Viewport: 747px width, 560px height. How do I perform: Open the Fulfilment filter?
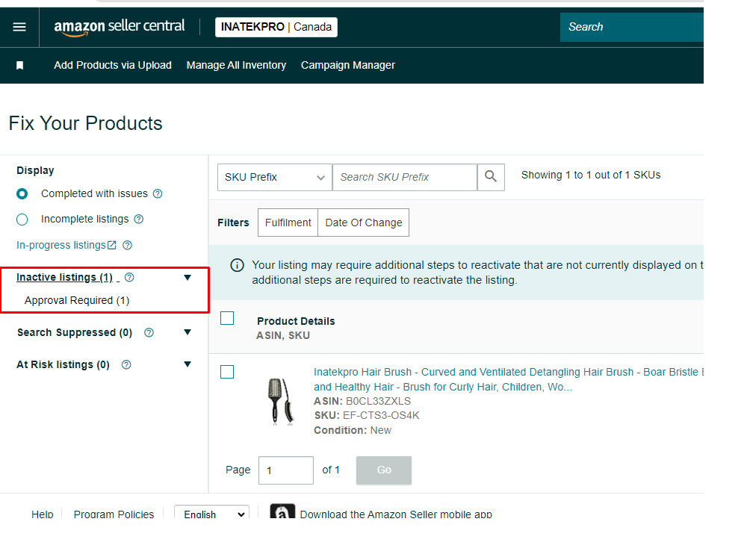click(288, 223)
